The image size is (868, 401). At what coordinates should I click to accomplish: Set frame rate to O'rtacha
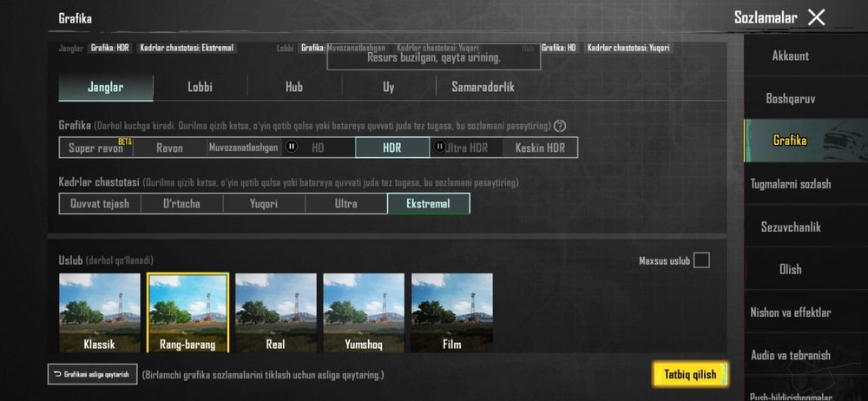[182, 203]
